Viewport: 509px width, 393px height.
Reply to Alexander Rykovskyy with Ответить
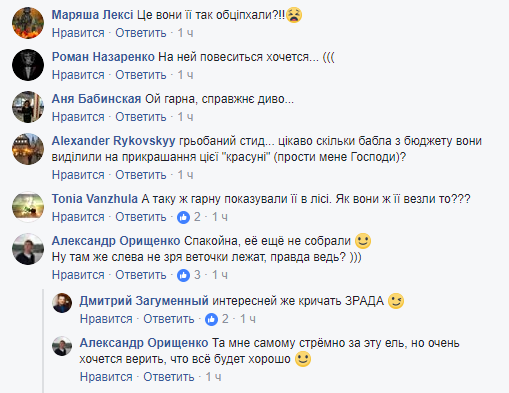[141, 175]
